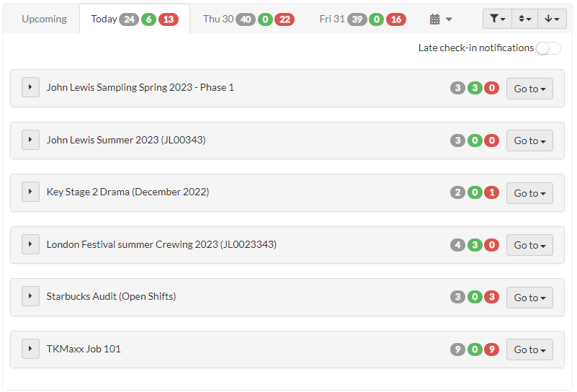
Task: Expand John Lewis Sampling Spring 2023 row
Action: pyautogui.click(x=30, y=87)
